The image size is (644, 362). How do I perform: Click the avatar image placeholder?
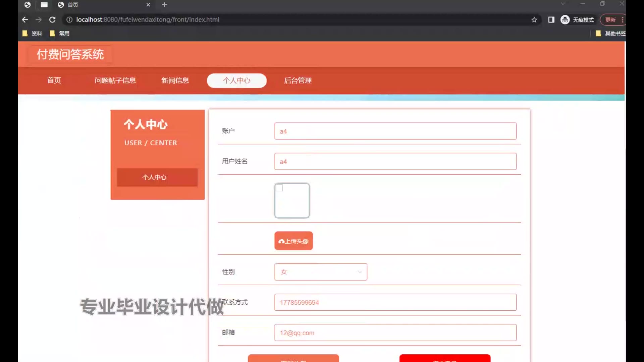pos(292,200)
